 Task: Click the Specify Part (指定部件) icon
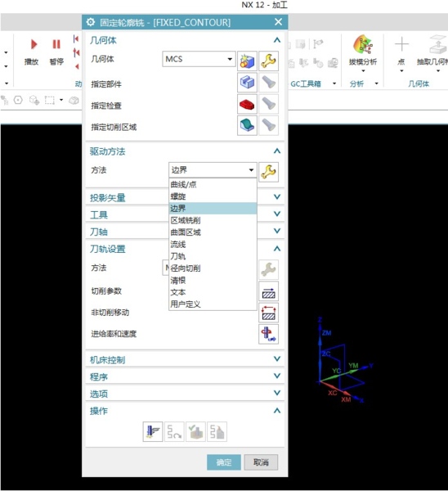click(247, 83)
